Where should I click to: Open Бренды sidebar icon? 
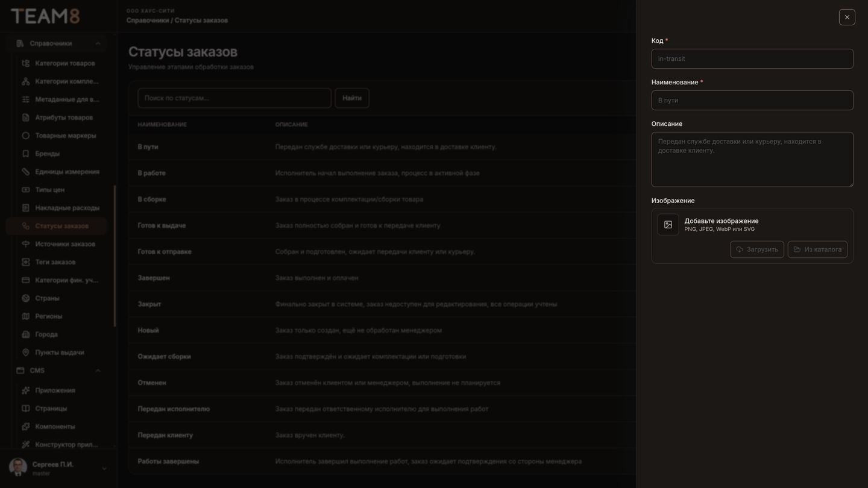pyautogui.click(x=25, y=154)
